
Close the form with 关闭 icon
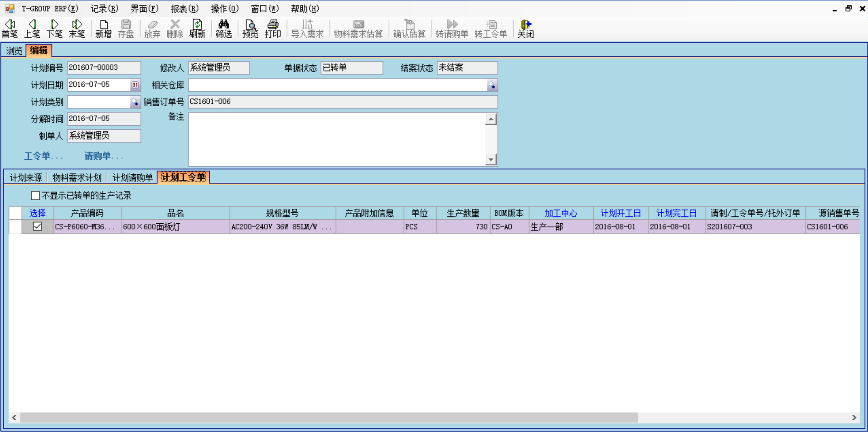point(526,29)
